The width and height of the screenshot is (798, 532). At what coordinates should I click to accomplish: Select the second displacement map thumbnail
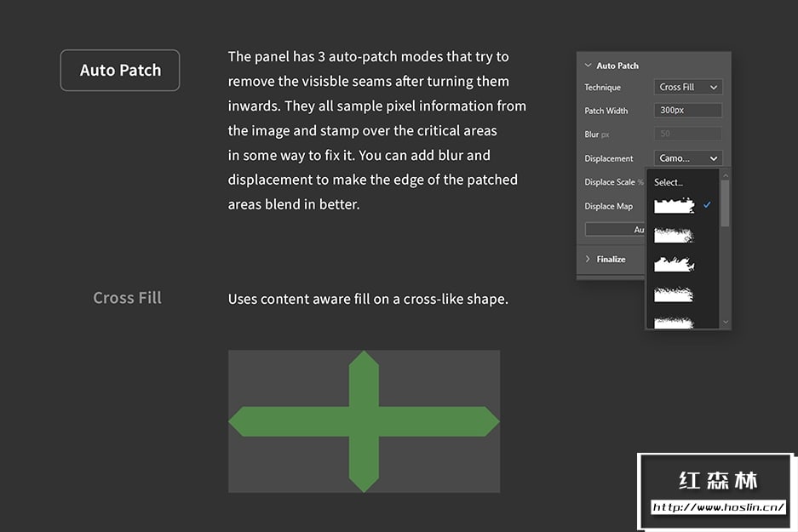pos(674,235)
